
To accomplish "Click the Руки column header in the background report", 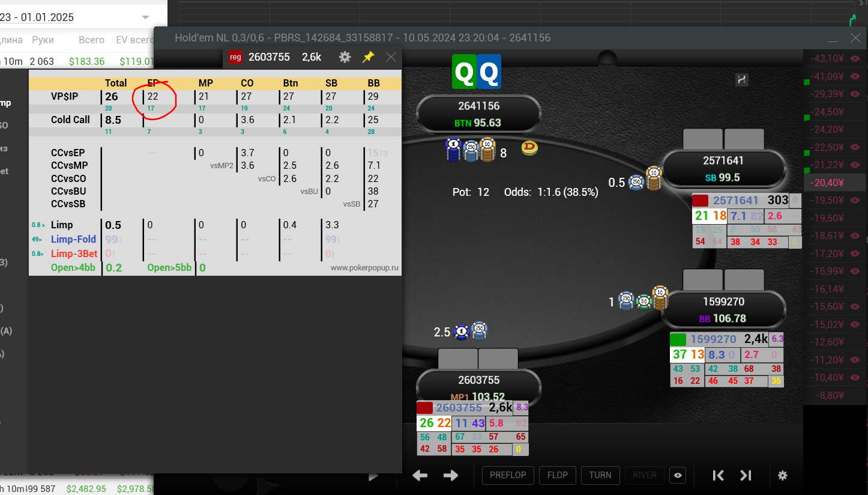I will [43, 40].
